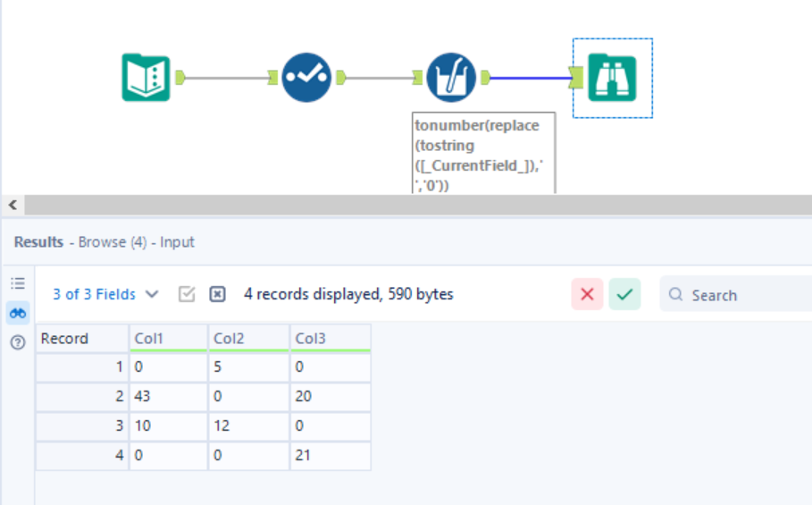The image size is (812, 505).
Task: Select the Text Input tool on canvas
Action: pos(146,78)
